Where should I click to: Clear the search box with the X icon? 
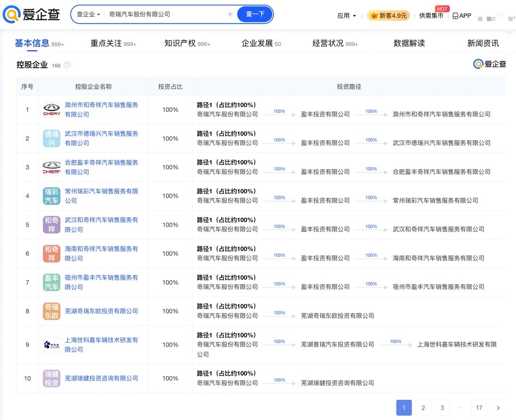tap(230, 14)
